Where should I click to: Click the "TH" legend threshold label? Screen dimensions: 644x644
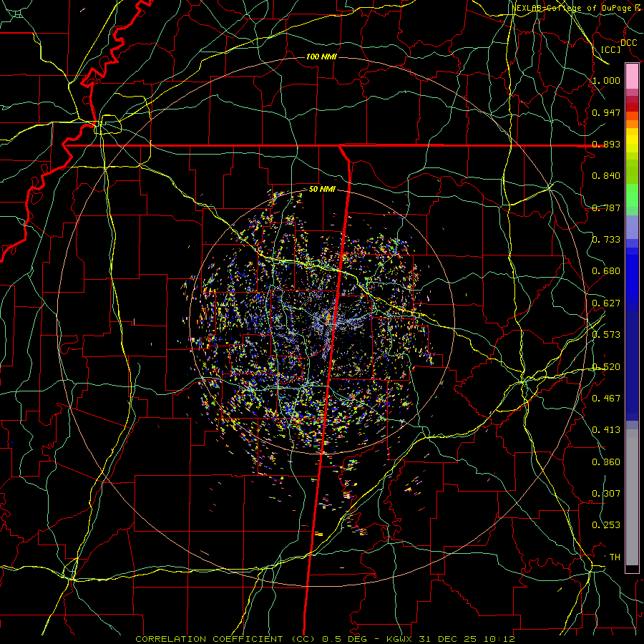tap(615, 557)
